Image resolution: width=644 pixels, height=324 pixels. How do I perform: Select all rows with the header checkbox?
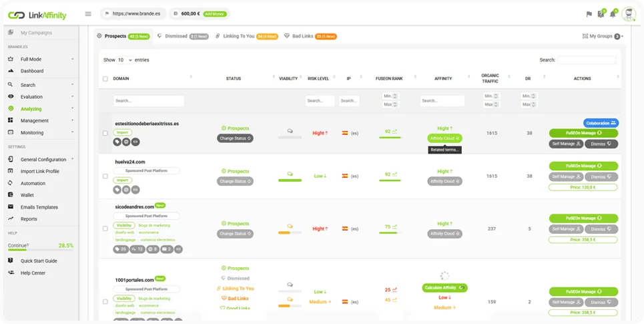[x=105, y=79]
